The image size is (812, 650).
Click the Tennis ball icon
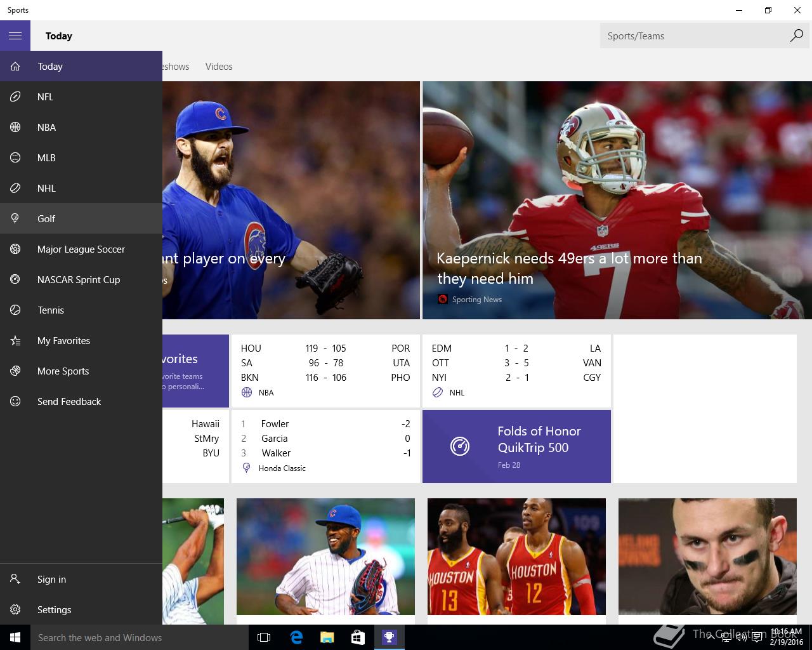[15, 310]
